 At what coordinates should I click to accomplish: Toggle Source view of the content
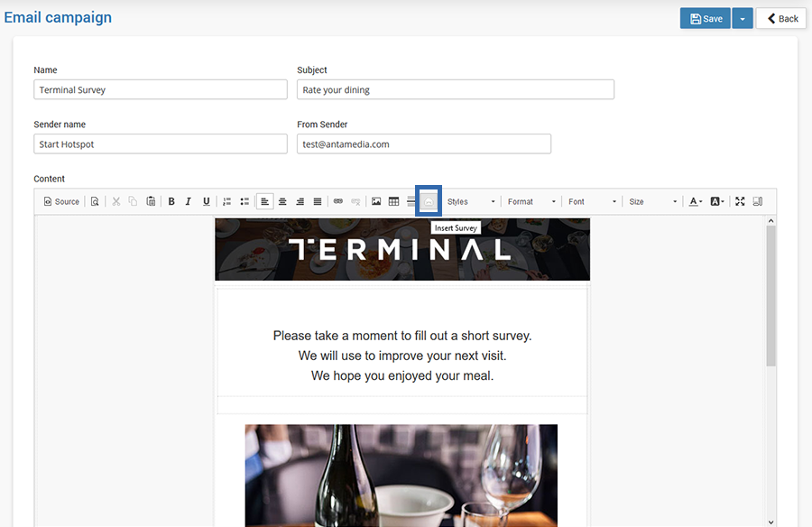pyautogui.click(x=61, y=201)
